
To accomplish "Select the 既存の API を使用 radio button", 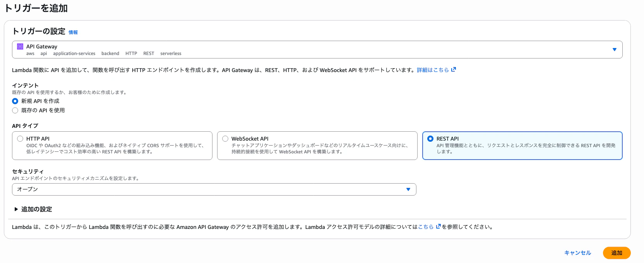I will tap(15, 110).
